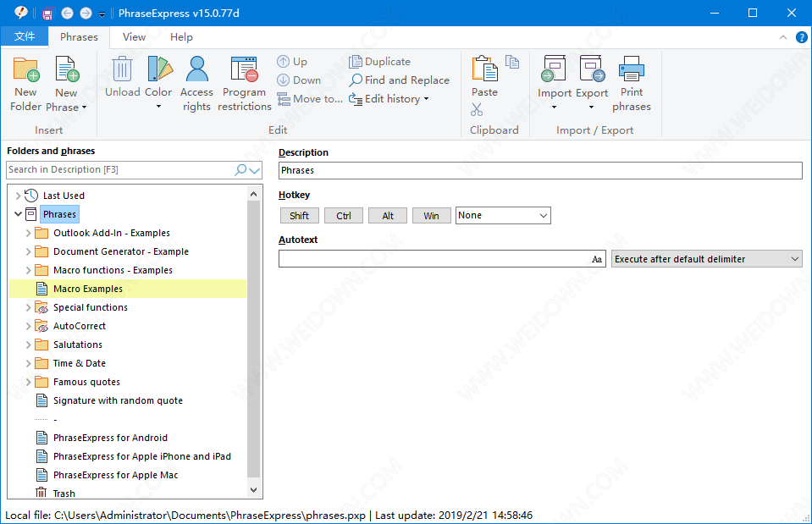Open the Help tab

(181, 37)
